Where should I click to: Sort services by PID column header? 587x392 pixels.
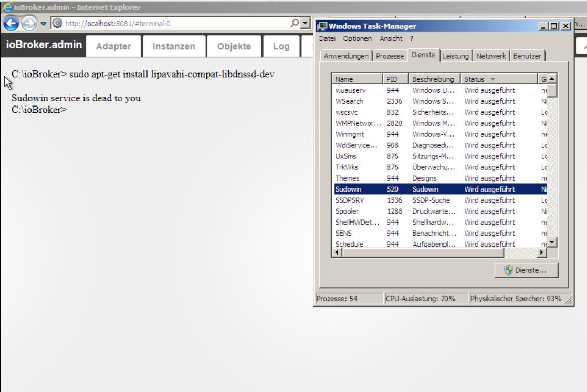396,79
